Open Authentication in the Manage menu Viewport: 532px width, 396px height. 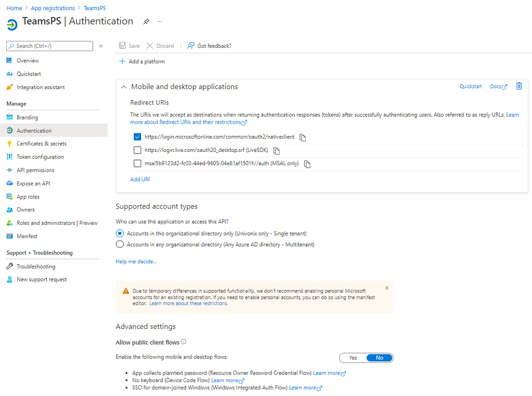pos(54,131)
